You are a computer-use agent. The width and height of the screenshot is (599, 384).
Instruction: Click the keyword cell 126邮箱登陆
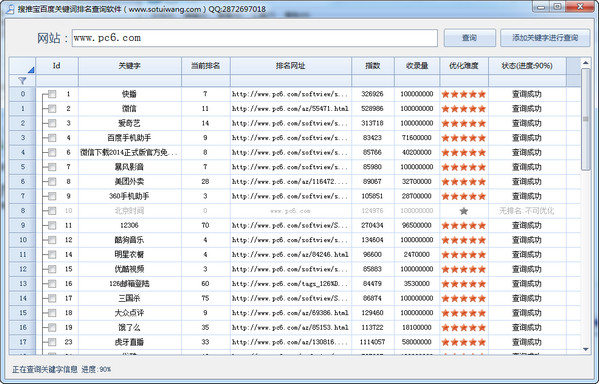tap(129, 284)
